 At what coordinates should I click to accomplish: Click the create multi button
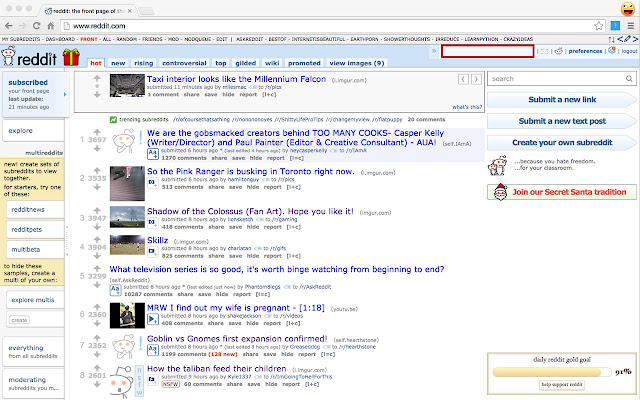pos(19,320)
